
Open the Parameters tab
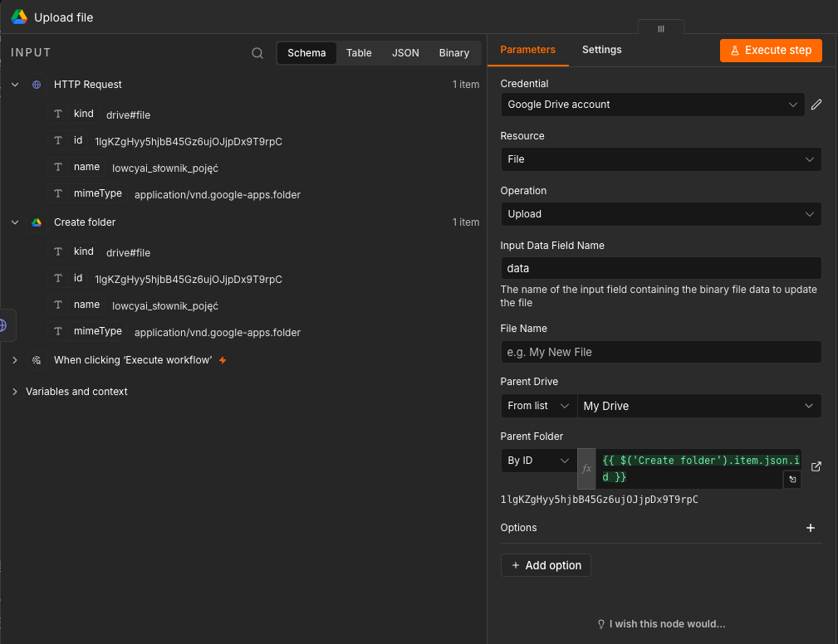pos(527,50)
